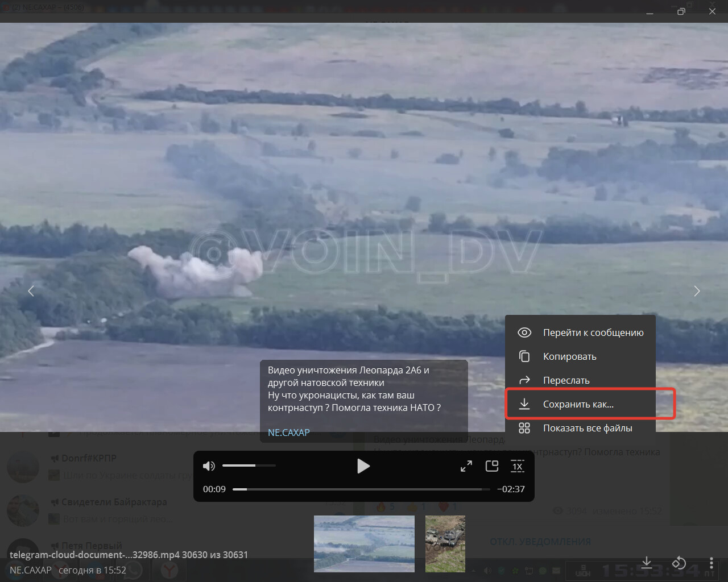
Task: Enter fullscreen mode with the arrows icon
Action: click(x=466, y=466)
